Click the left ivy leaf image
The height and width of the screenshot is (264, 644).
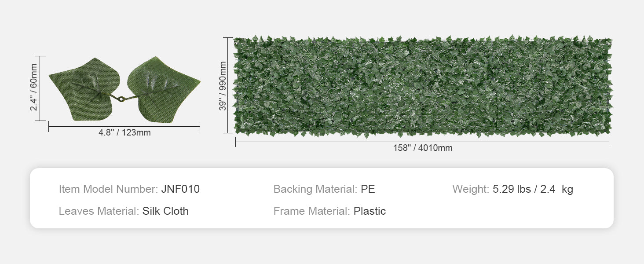click(83, 88)
